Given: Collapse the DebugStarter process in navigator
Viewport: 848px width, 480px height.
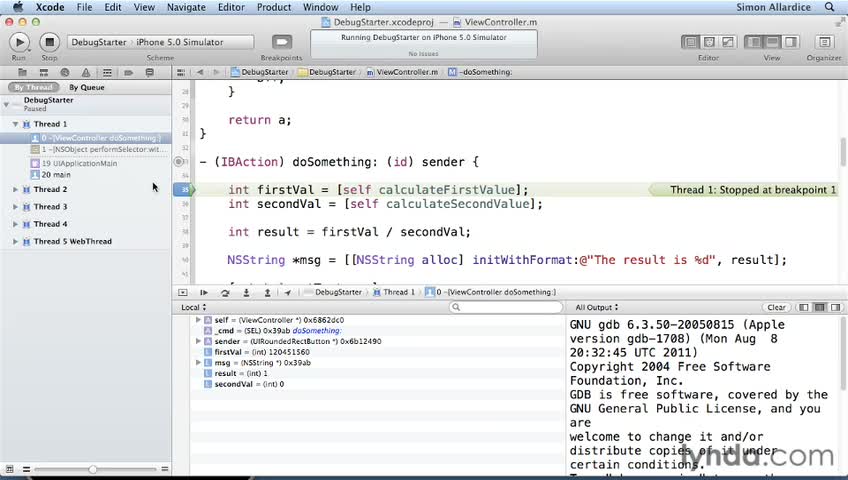Looking at the screenshot, I should [6, 104].
